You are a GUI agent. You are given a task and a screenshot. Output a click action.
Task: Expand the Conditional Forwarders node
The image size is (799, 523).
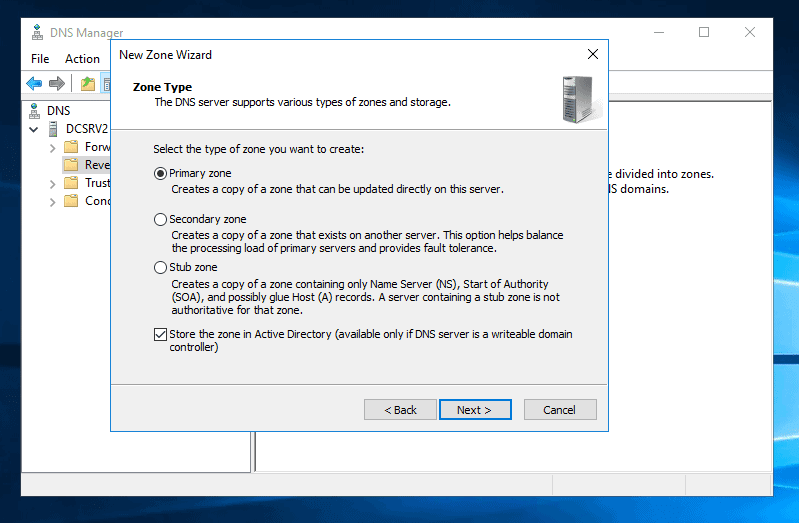pos(52,202)
